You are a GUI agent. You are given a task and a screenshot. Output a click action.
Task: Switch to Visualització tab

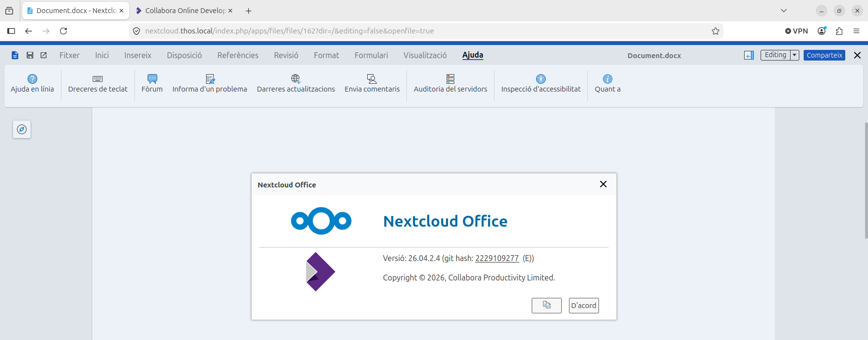tap(425, 55)
